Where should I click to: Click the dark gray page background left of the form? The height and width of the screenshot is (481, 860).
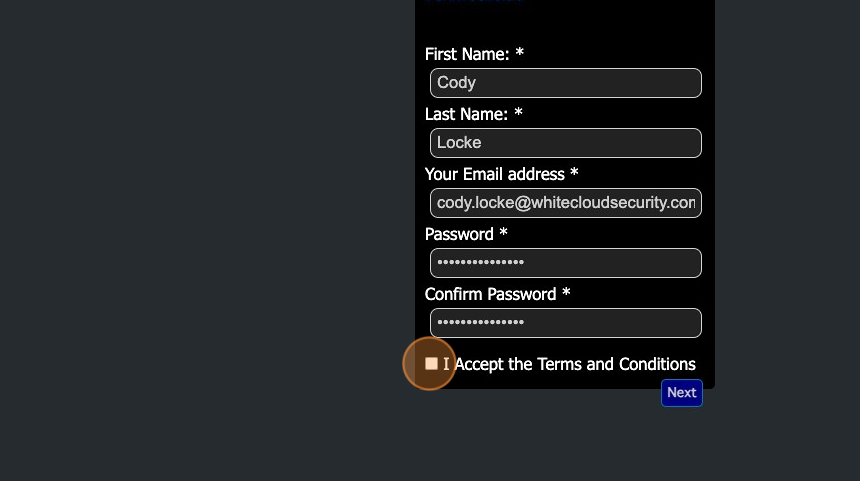[x=200, y=240]
